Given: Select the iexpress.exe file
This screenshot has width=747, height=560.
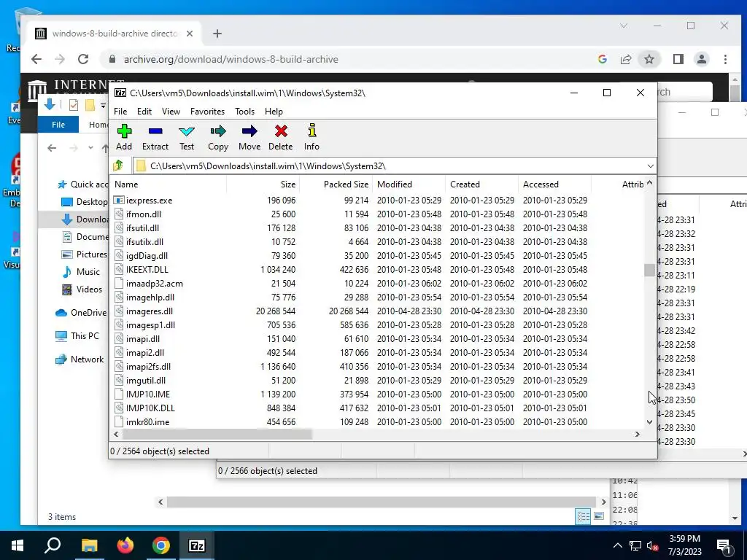Looking at the screenshot, I should (149, 201).
